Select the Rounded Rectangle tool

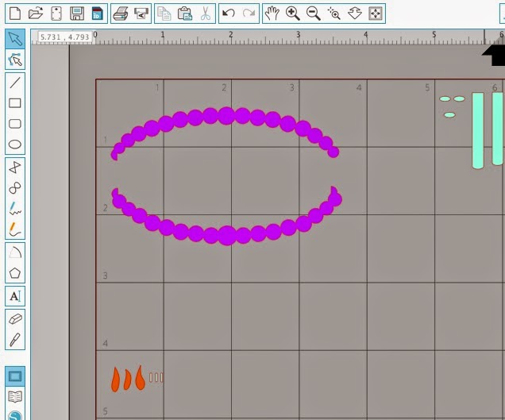[x=15, y=124]
